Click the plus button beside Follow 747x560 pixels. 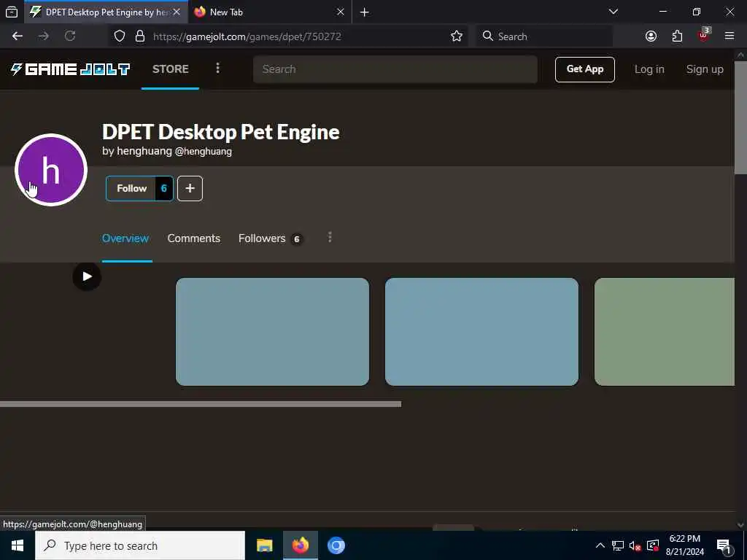[x=190, y=188]
